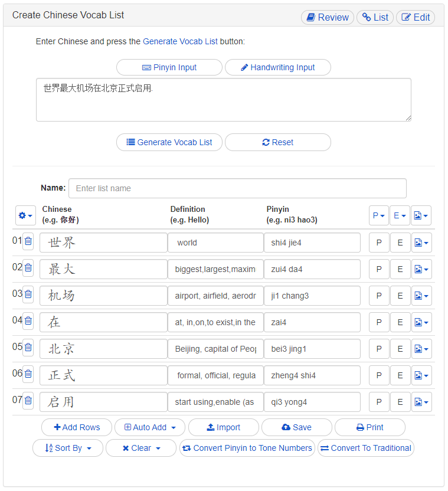Open the Auto Add dropdown
This screenshot has height=491, width=448.
click(x=149, y=427)
